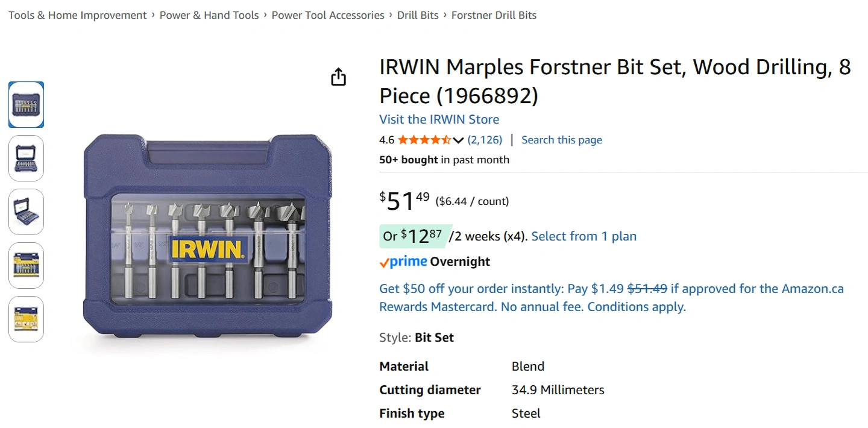
Task: Visit the IRWIN Store link
Action: (x=439, y=119)
